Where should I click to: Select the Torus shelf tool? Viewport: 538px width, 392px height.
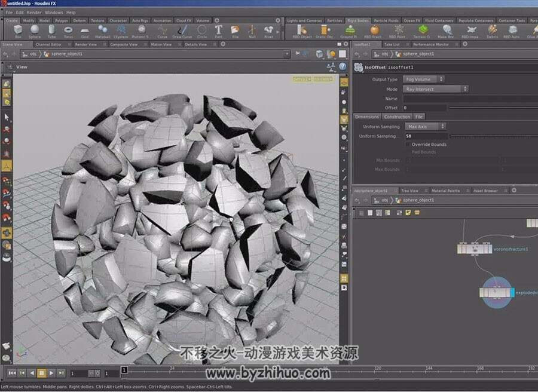point(68,31)
